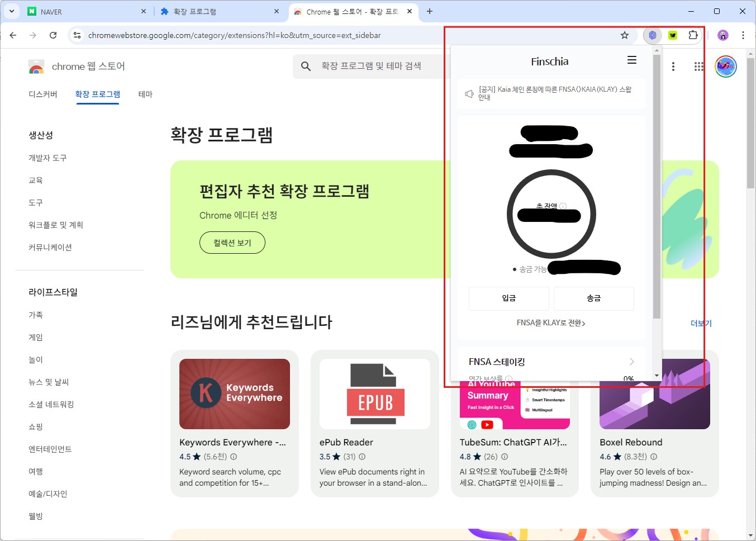Open the 도구 category

36,203
